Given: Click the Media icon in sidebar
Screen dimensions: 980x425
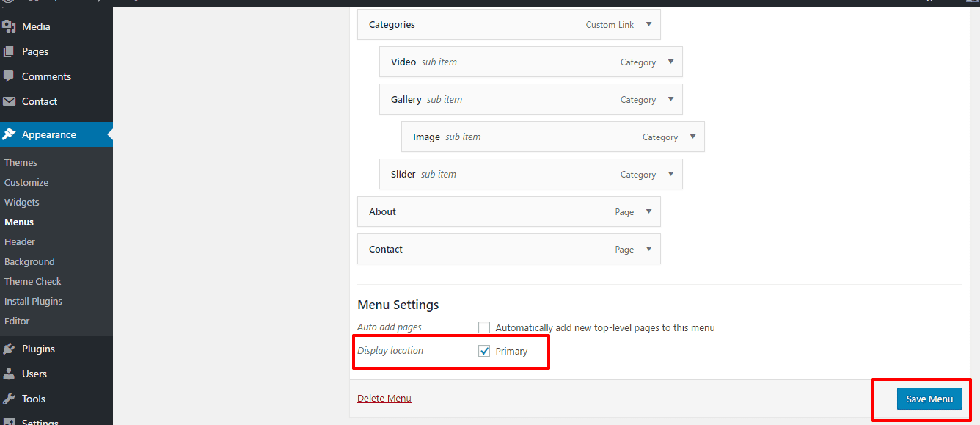Looking at the screenshot, I should (x=9, y=27).
